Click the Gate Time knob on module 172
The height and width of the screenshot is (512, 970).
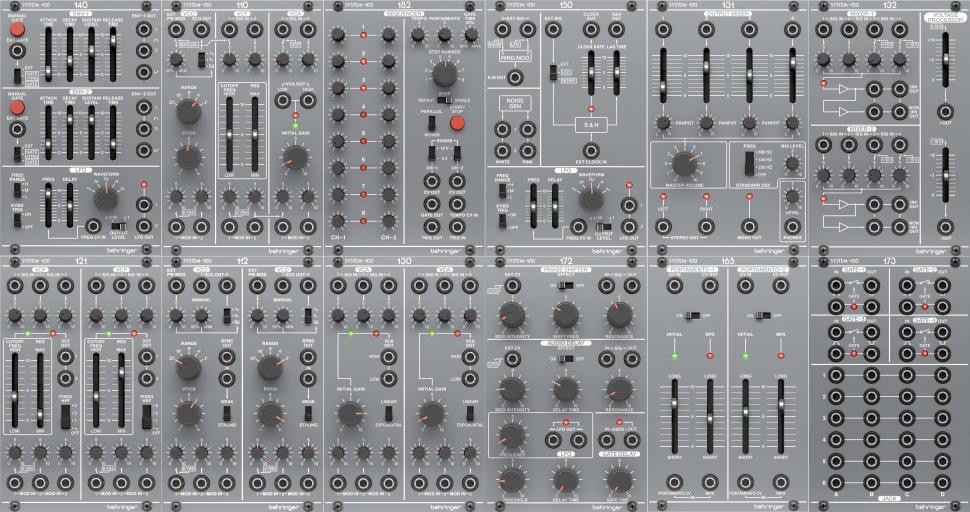pos(619,479)
